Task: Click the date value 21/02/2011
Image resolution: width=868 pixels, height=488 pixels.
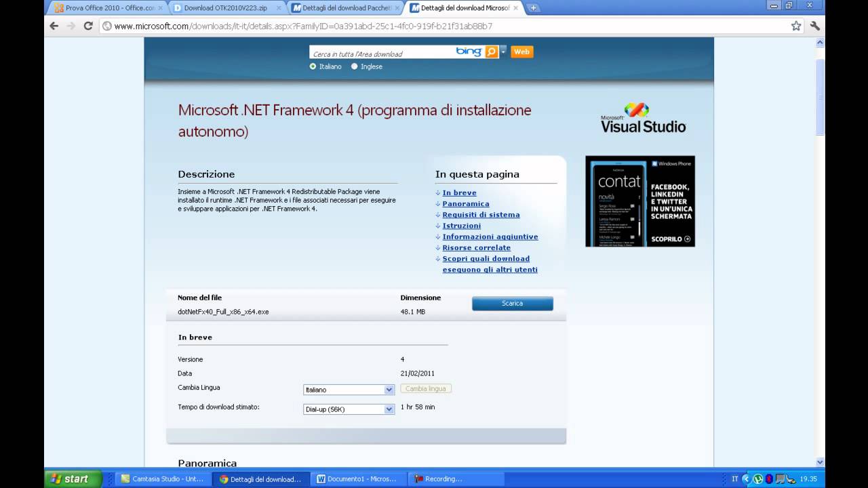Action: click(x=418, y=373)
